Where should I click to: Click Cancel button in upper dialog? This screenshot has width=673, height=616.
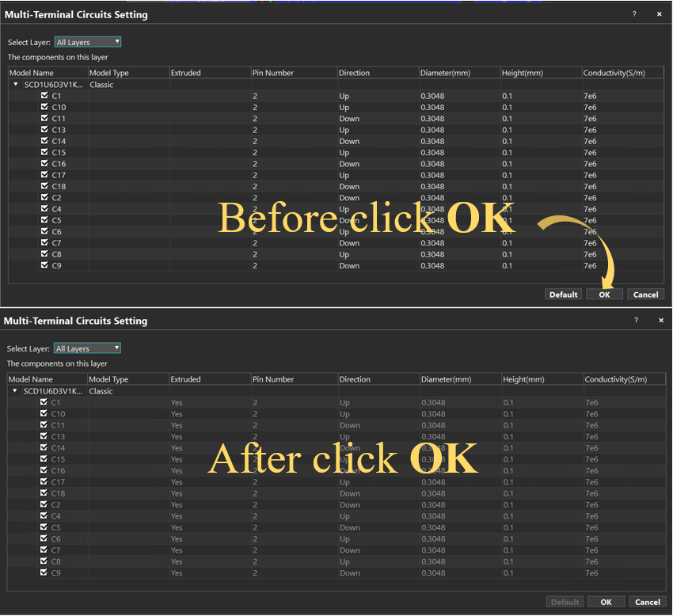645,295
